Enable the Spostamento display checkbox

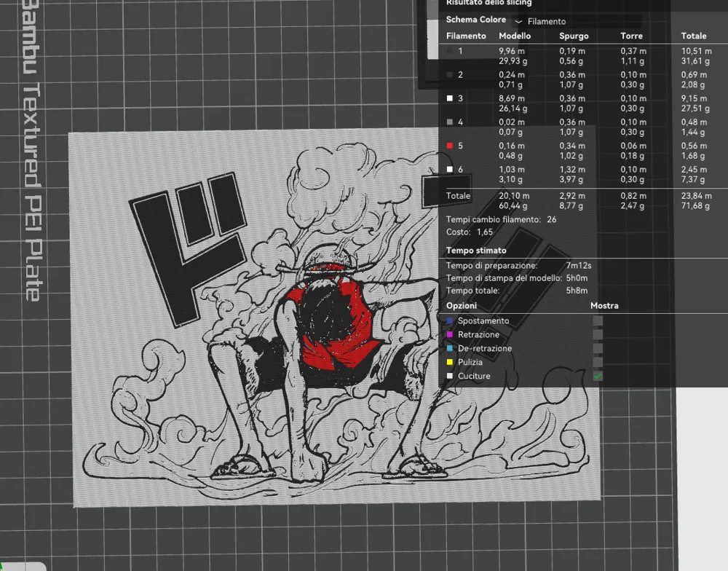(x=598, y=321)
